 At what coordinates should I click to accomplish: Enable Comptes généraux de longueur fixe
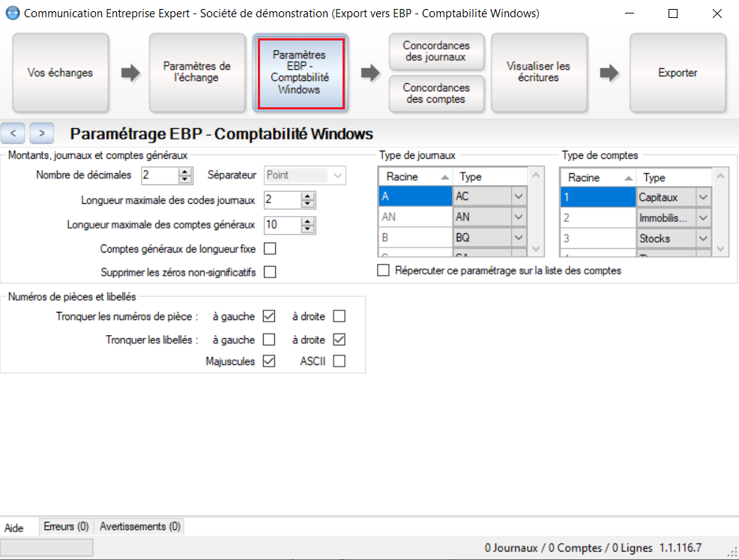(x=270, y=248)
